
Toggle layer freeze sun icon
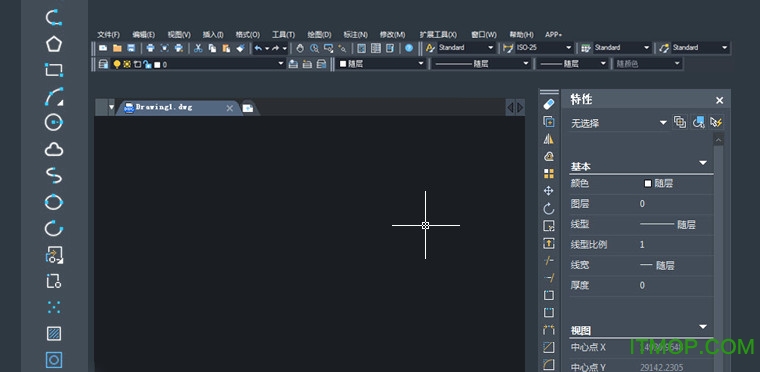pos(127,64)
